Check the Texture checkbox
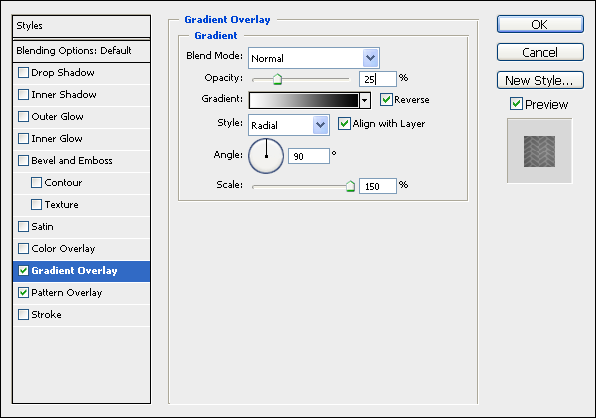596x418 pixels. click(x=36, y=205)
